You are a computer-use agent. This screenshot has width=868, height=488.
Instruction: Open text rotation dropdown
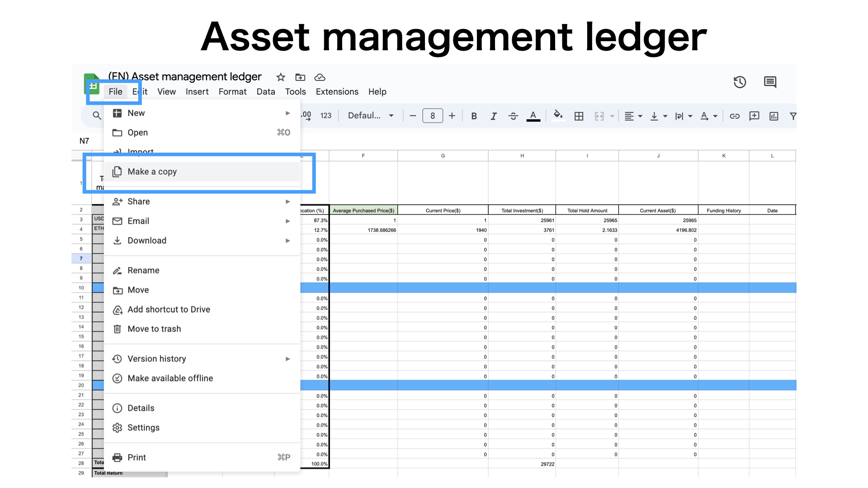pyautogui.click(x=708, y=116)
